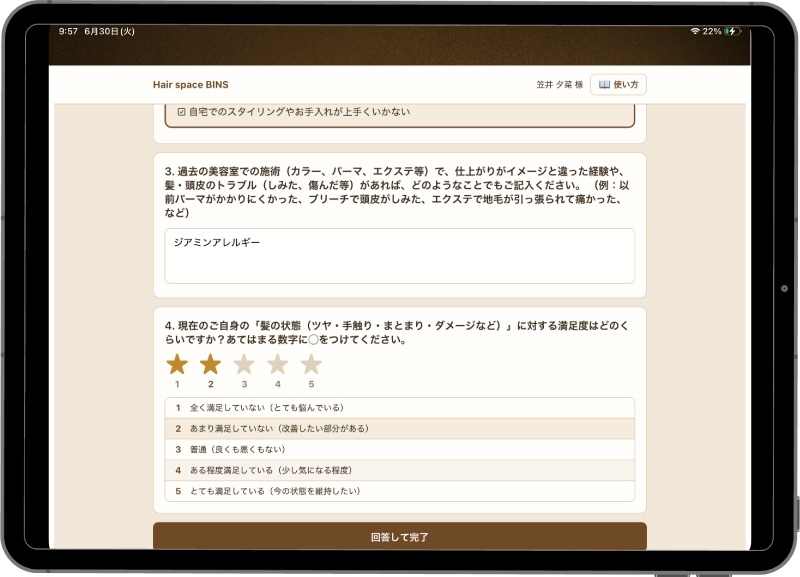Tap the 22% battery percentage
This screenshot has width=800, height=577.
(712, 31)
